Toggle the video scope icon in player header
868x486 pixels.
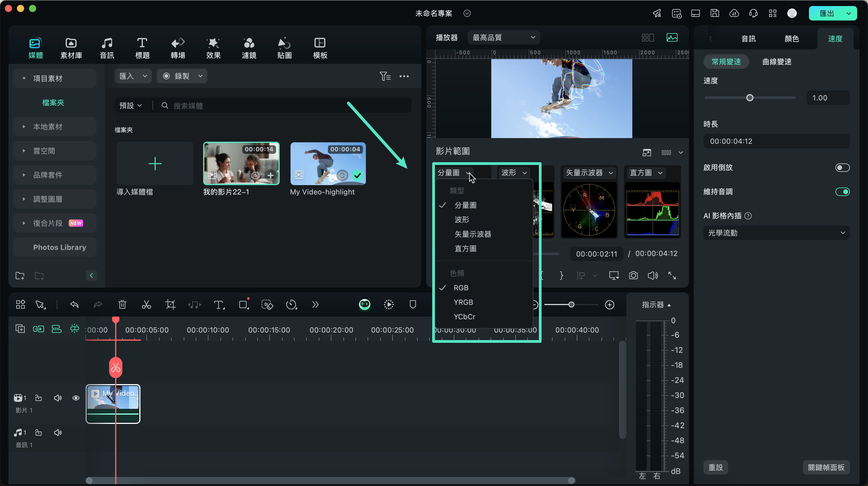click(672, 37)
